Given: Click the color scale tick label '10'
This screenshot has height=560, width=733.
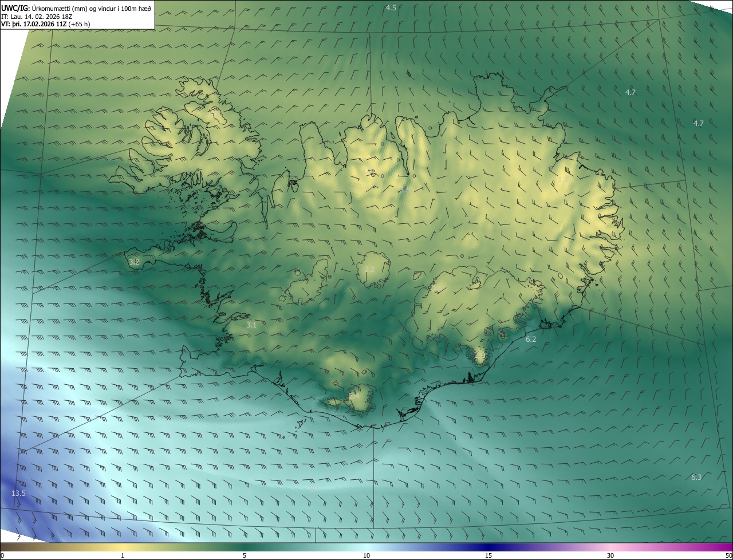Looking at the screenshot, I should point(366,555).
